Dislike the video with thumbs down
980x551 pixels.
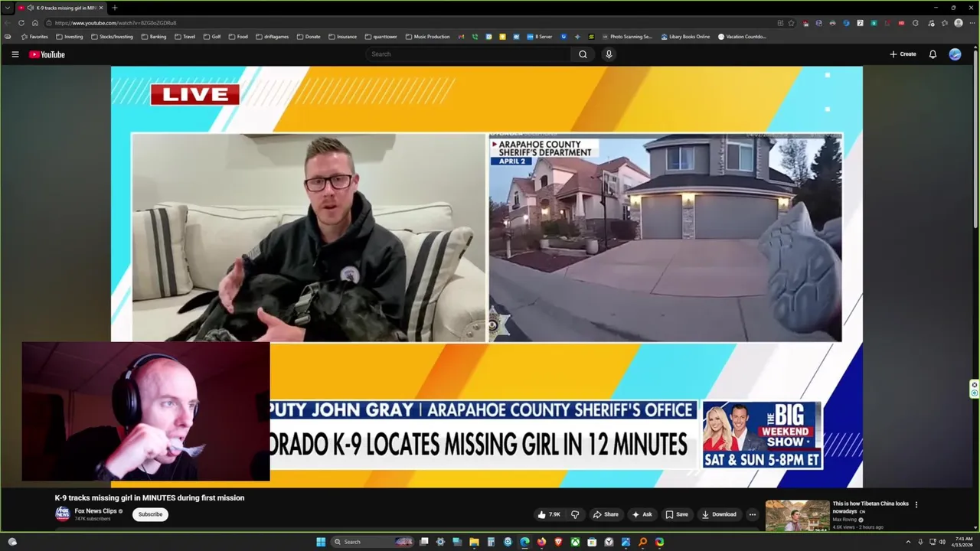[575, 514]
